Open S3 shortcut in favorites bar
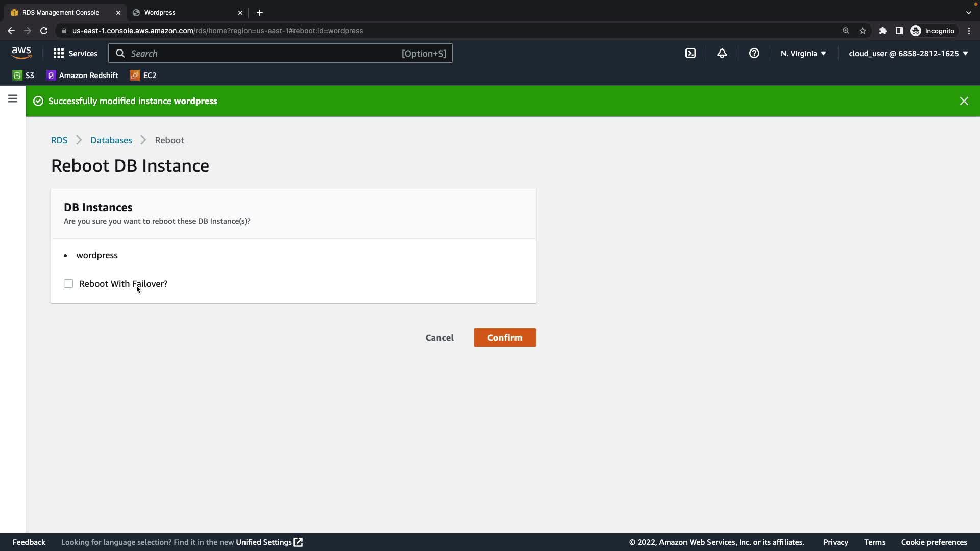This screenshot has height=551, width=980. [23, 75]
